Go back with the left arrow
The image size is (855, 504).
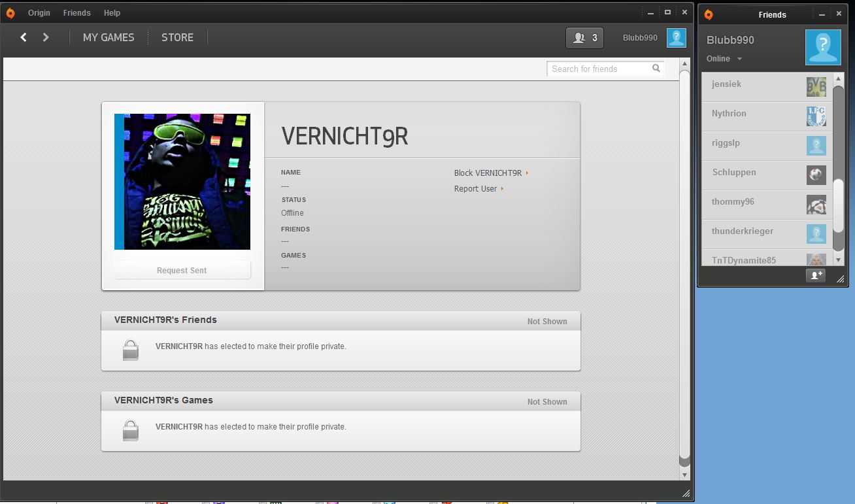24,37
